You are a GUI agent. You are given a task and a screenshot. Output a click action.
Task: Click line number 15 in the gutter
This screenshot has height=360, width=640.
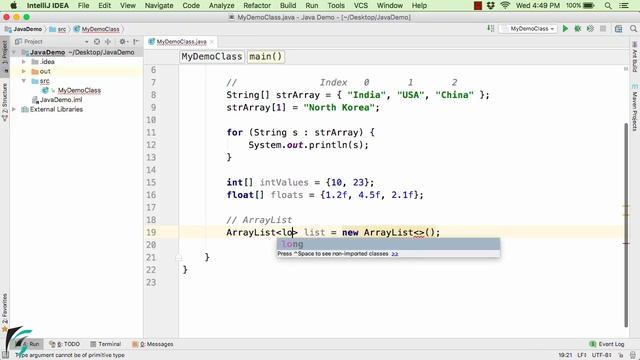(x=151, y=182)
